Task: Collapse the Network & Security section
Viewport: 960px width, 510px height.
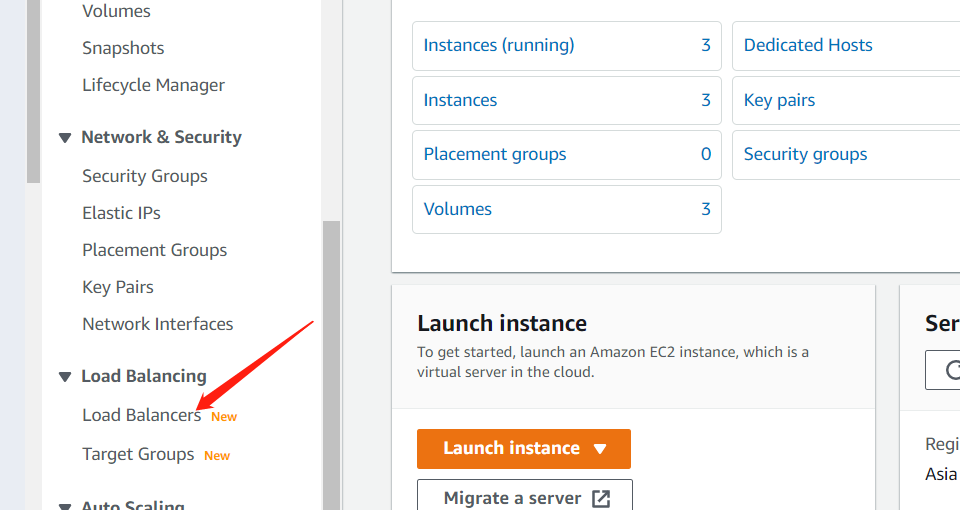Action: (65, 138)
